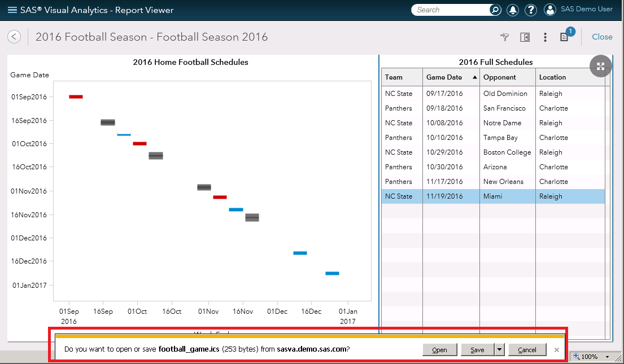Open the vertical ellipsis more options menu
Image resolution: width=624 pixels, height=364 pixels.
point(545,37)
